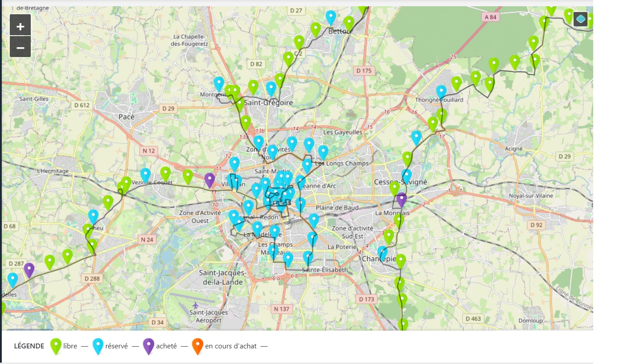Click the orange 'en cours d'achat' legend pin
This screenshot has height=364, width=640.
point(197,345)
